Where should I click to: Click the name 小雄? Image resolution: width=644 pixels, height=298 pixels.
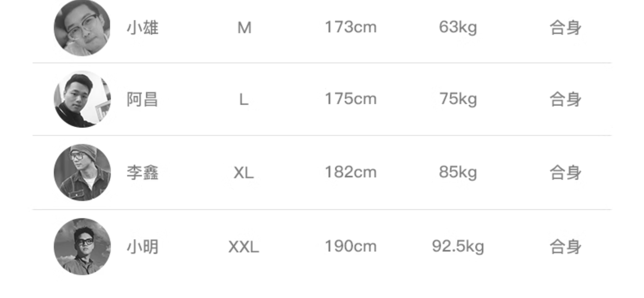(143, 28)
